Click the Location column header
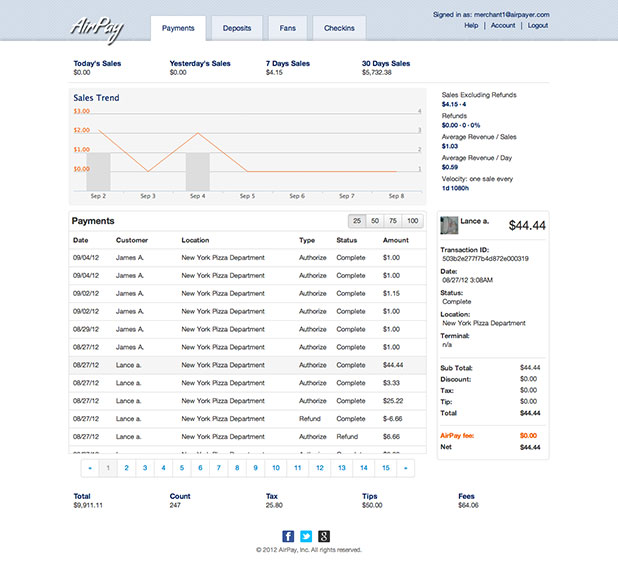The image size is (618, 575). pos(195,240)
